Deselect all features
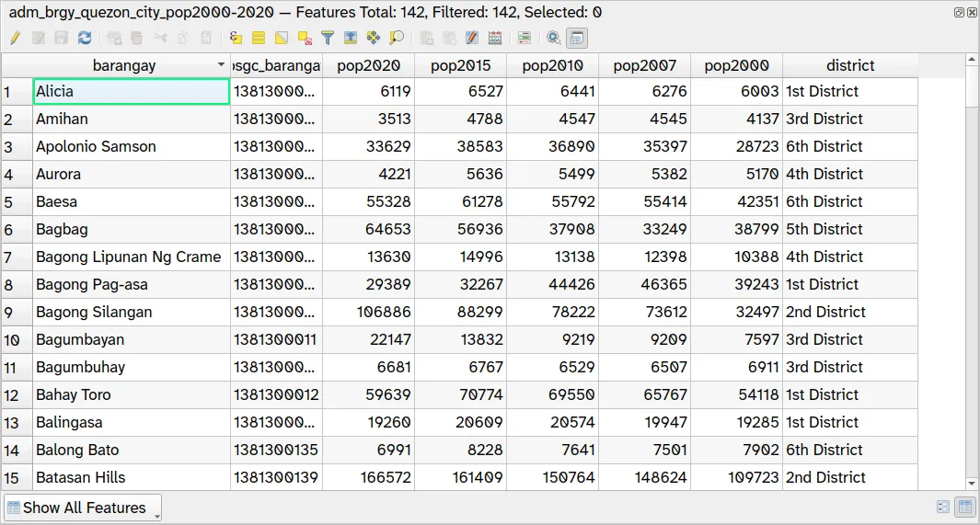Image resolution: width=980 pixels, height=525 pixels. pyautogui.click(x=305, y=38)
